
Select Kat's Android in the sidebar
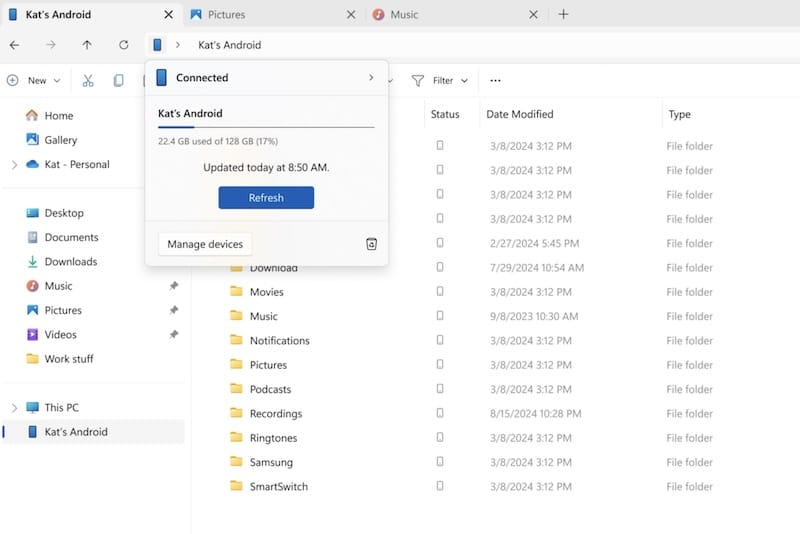93,432
